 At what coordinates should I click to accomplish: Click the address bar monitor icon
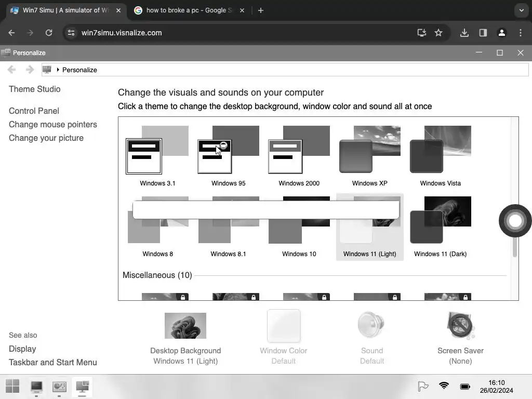coord(47,70)
